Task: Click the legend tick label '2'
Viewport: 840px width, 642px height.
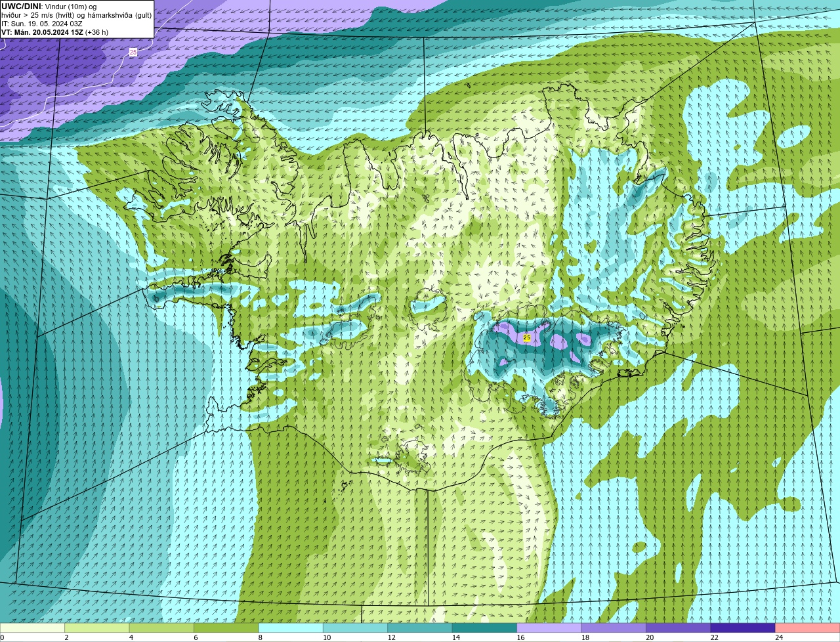Action: tap(66, 637)
